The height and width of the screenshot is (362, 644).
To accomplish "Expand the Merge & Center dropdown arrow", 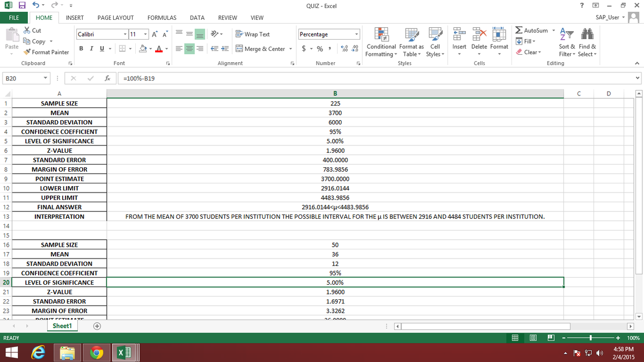I will [290, 49].
